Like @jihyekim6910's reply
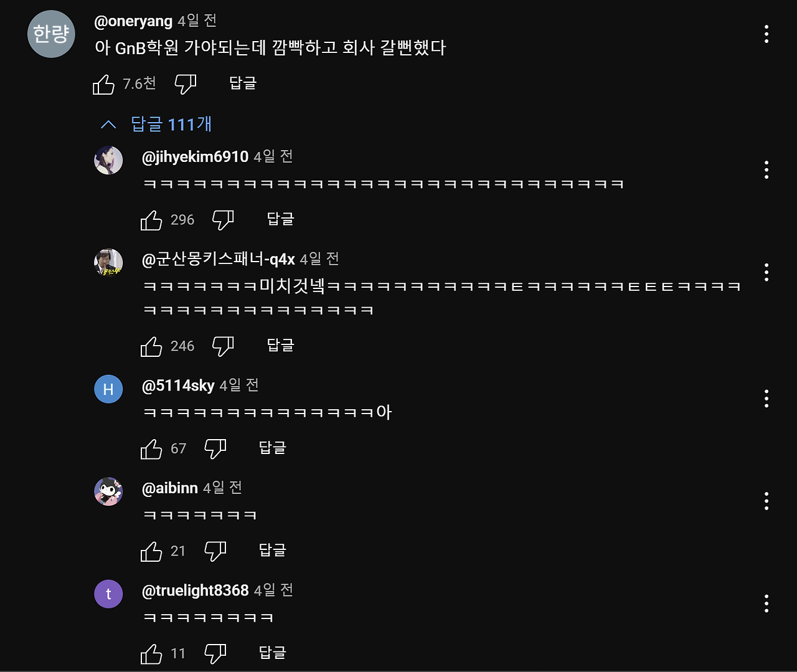 151,219
